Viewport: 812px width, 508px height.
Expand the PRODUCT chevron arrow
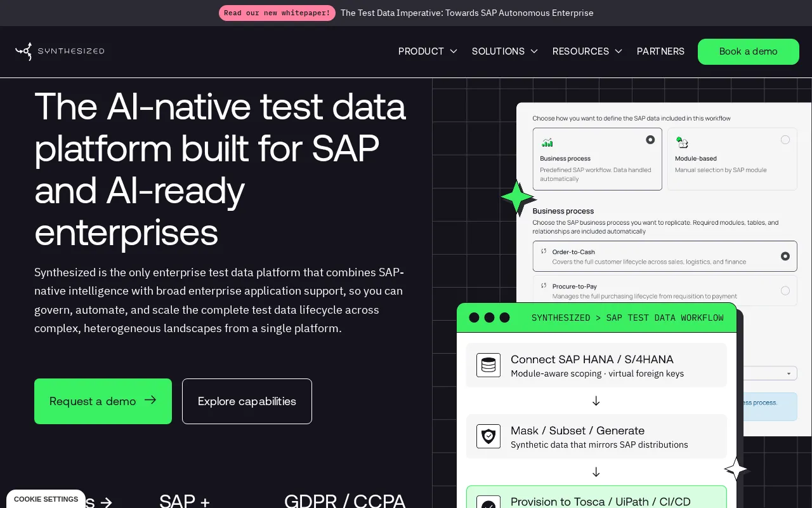click(x=454, y=51)
